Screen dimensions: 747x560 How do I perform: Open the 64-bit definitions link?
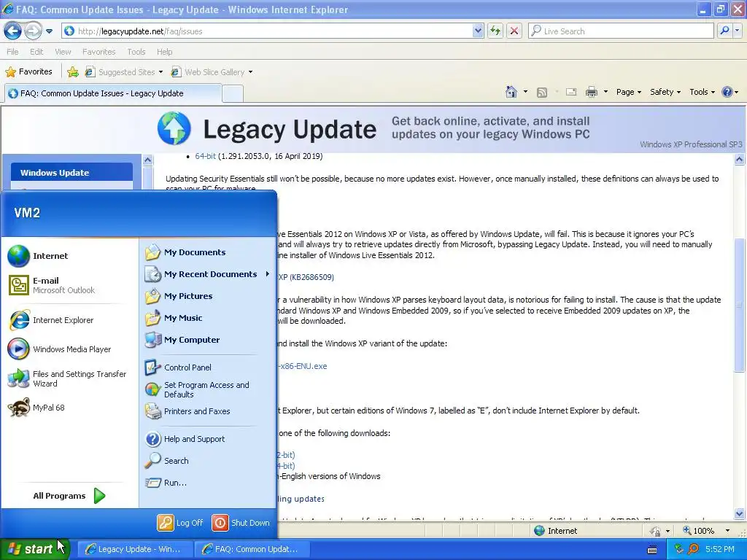point(205,156)
